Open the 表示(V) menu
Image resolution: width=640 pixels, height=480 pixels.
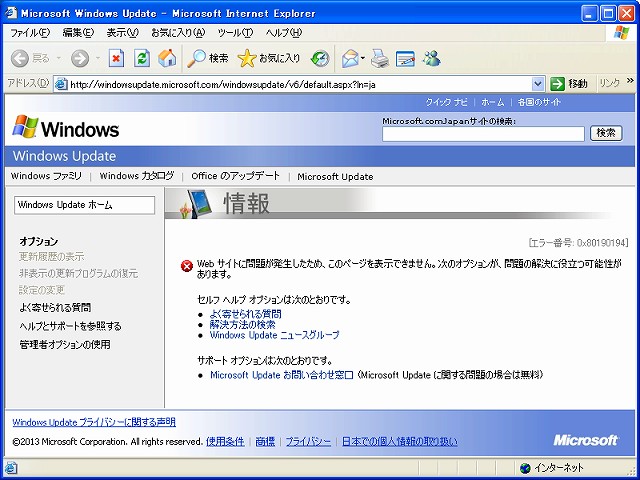122,33
